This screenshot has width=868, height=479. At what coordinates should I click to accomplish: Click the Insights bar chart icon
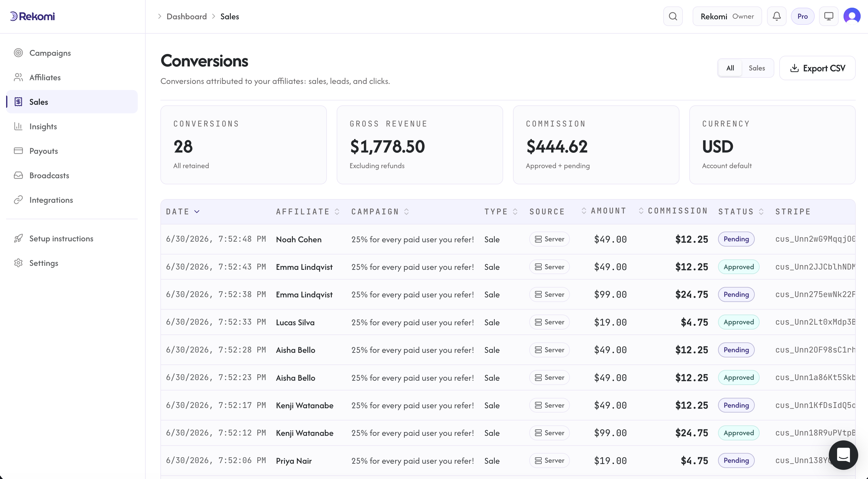click(18, 126)
